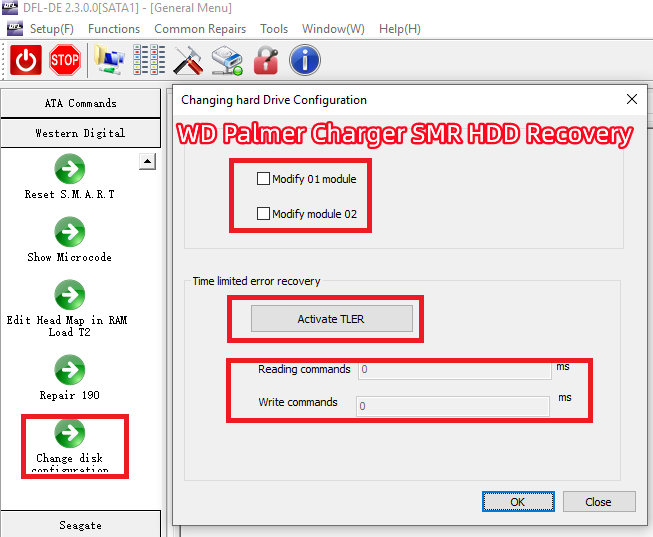This screenshot has height=537, width=653.
Task: Click the Close button in the dialog
Action: click(x=599, y=502)
